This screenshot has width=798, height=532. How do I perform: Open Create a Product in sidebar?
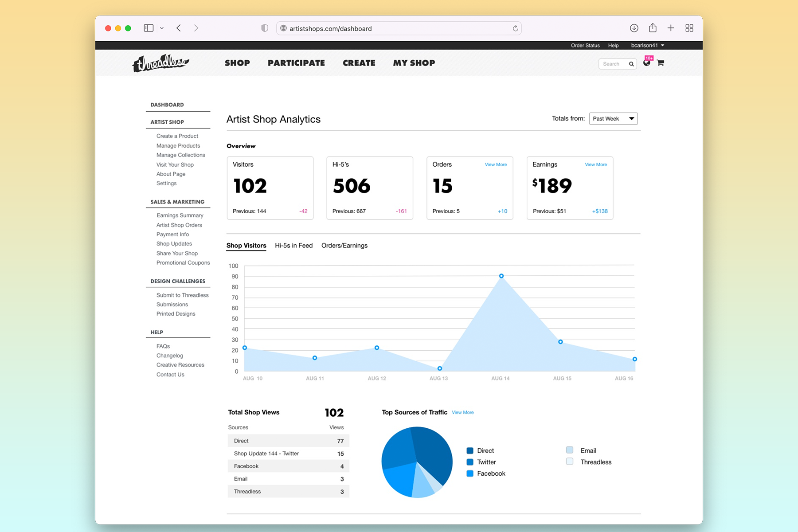coord(177,136)
